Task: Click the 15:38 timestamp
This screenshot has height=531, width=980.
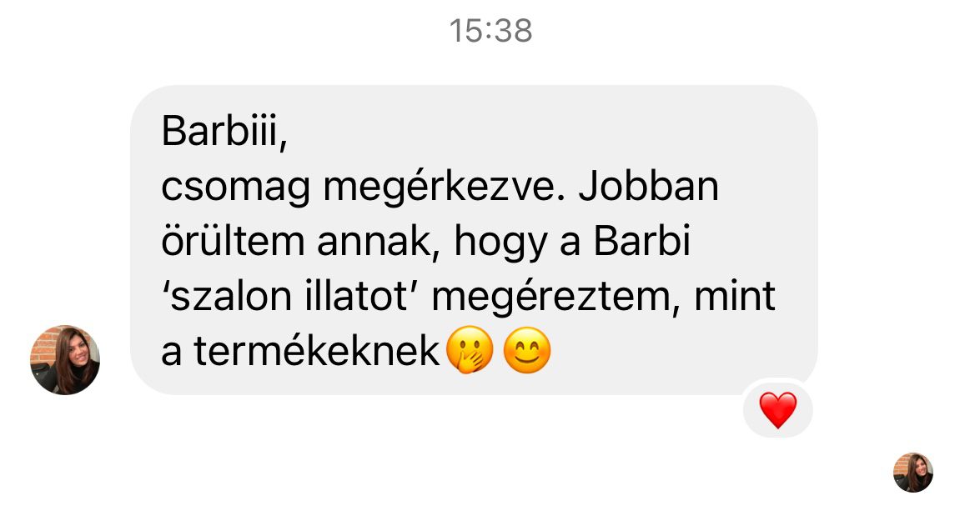Action: [490, 31]
